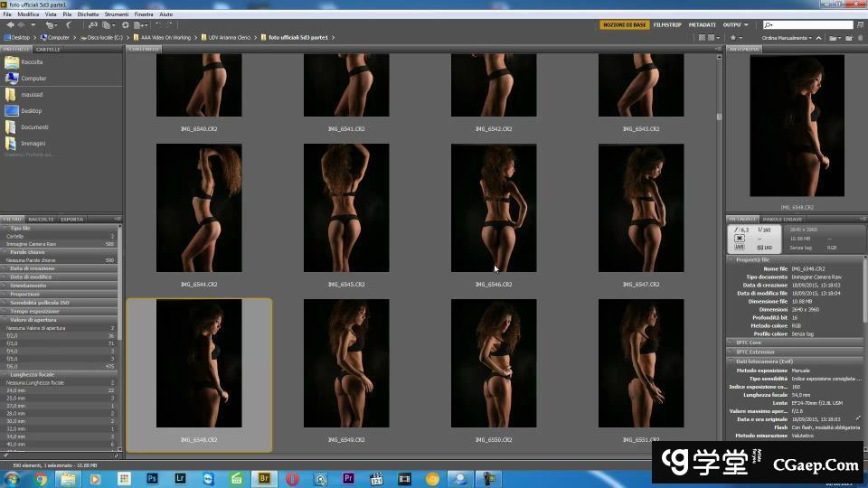This screenshot has height=488, width=868.
Task: Click the trash delete item icon
Action: [x=860, y=38]
